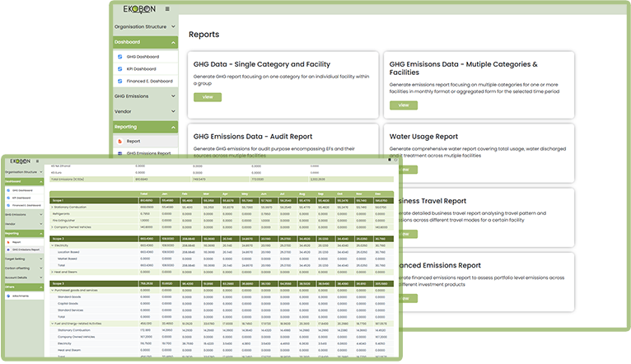Viewport: 631px width, 364px height.
Task: Expand the Organisation Structure section in the top sidebar
Action: 174,26
